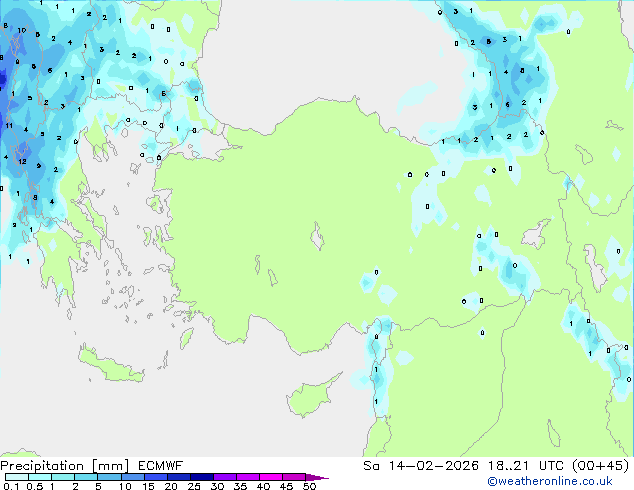Click the '12' precipitation value on map
The width and height of the screenshot is (634, 490).
point(22,161)
